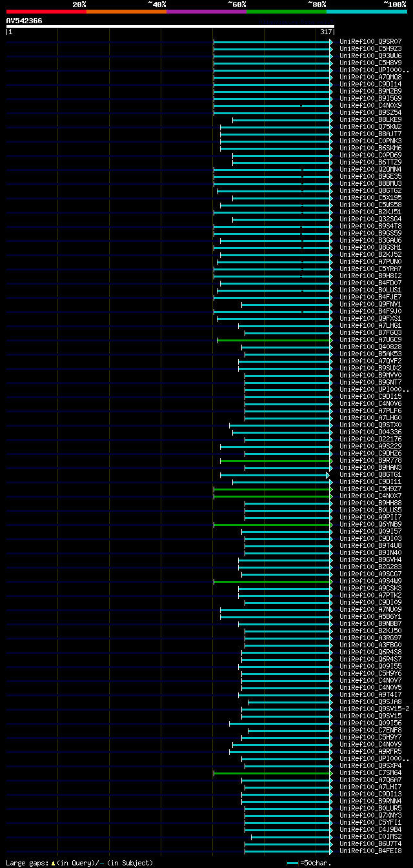Open hit UniRef100_A7QMQ8
This screenshot has height=868, width=413.
click(x=370, y=77)
